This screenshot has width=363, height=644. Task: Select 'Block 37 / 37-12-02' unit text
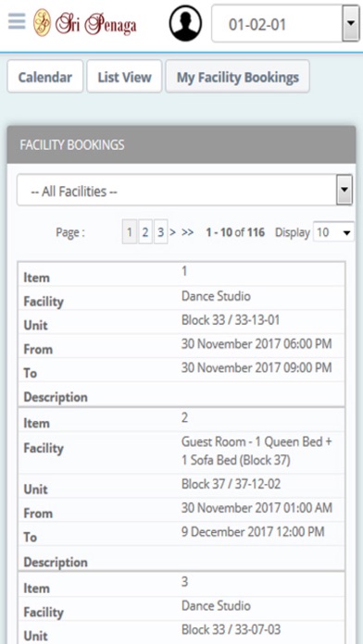(x=231, y=484)
